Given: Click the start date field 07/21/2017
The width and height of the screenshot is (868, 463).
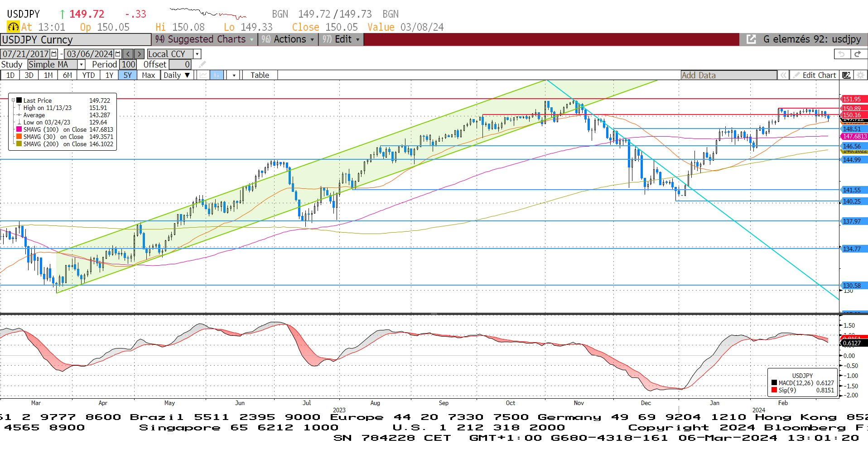Looking at the screenshot, I should click(26, 54).
